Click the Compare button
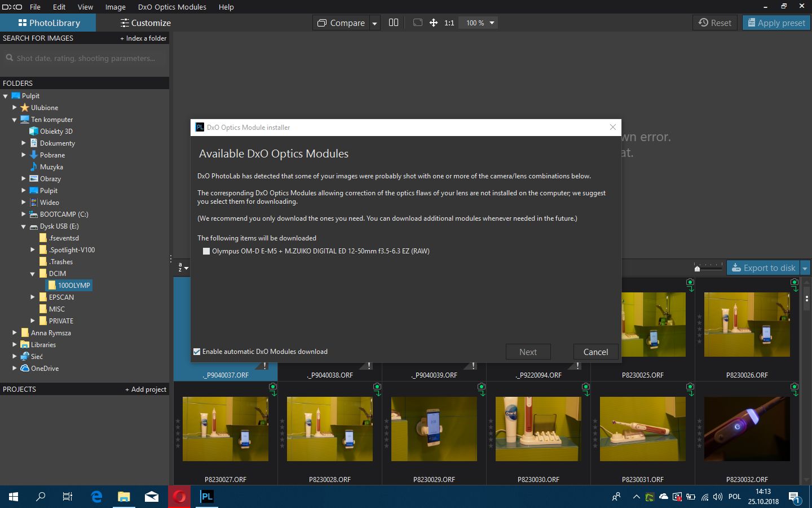The height and width of the screenshot is (508, 812). click(341, 23)
